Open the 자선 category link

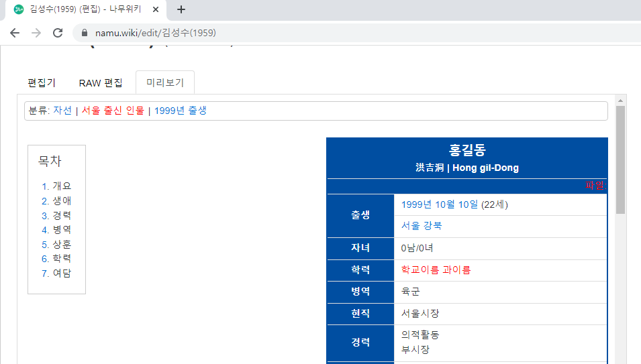pyautogui.click(x=62, y=111)
